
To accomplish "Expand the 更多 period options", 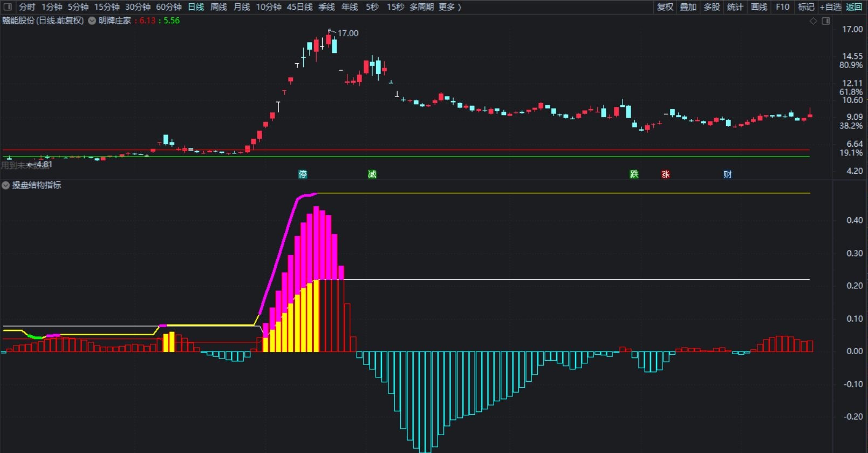I will click(450, 7).
